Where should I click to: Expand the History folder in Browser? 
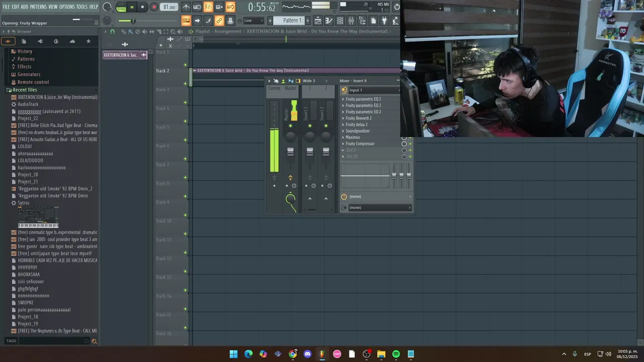click(x=25, y=51)
